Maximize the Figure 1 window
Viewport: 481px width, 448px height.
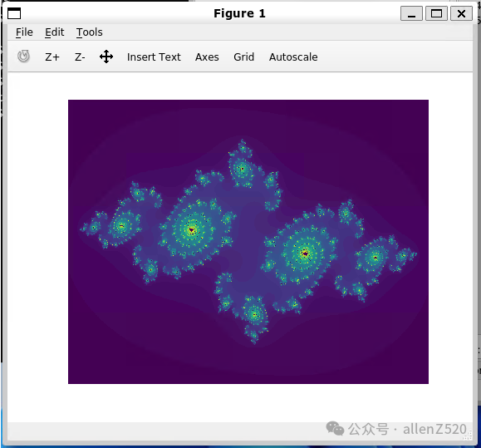point(436,13)
